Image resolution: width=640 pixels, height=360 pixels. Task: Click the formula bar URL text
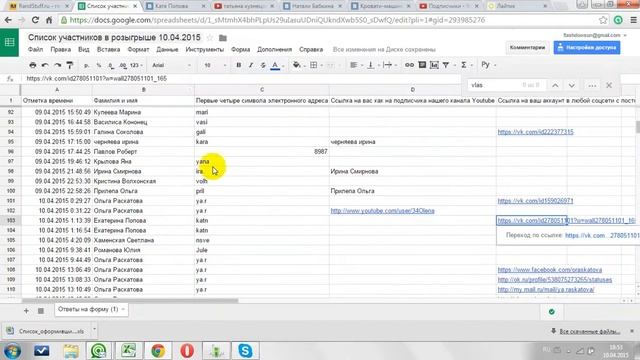(97, 78)
